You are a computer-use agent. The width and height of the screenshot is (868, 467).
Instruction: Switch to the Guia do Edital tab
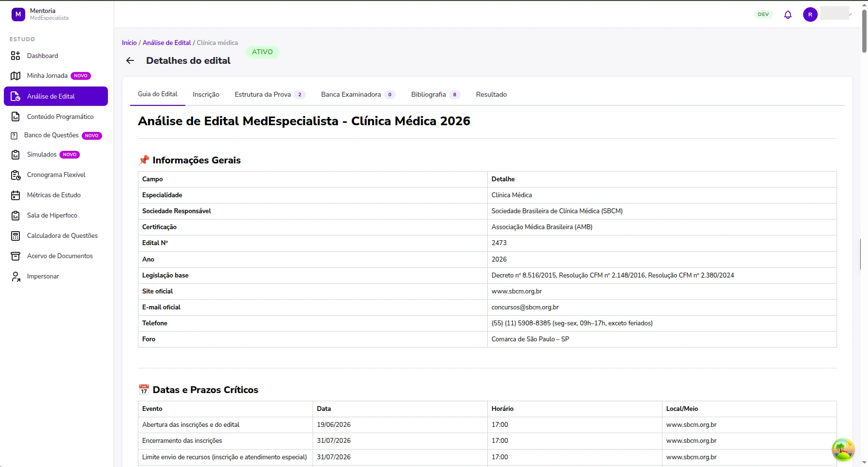[158, 94]
